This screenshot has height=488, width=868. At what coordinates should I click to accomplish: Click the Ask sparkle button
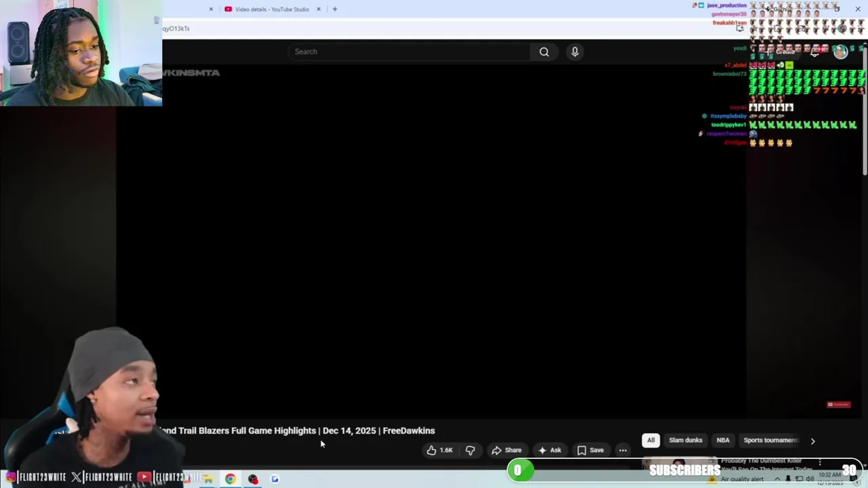[549, 450]
